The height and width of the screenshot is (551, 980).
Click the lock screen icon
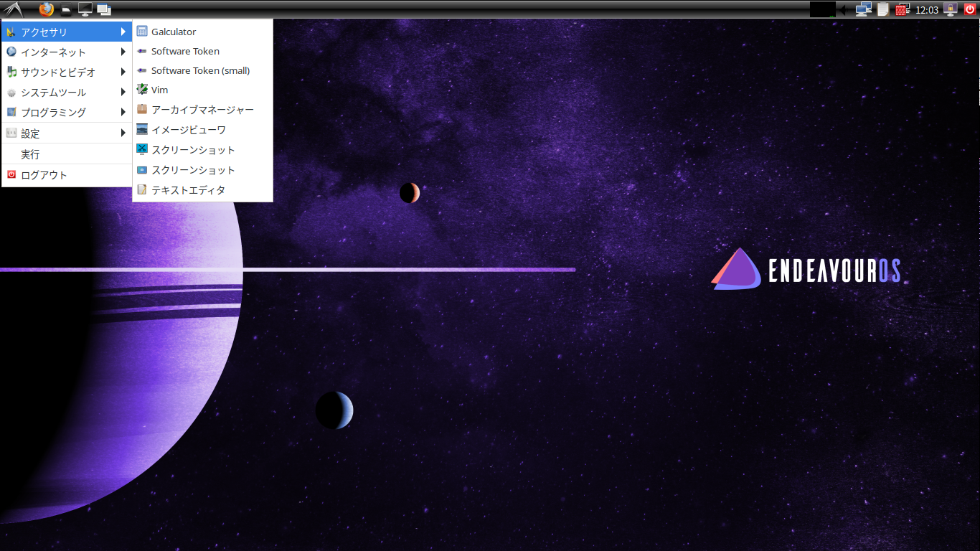click(x=951, y=9)
